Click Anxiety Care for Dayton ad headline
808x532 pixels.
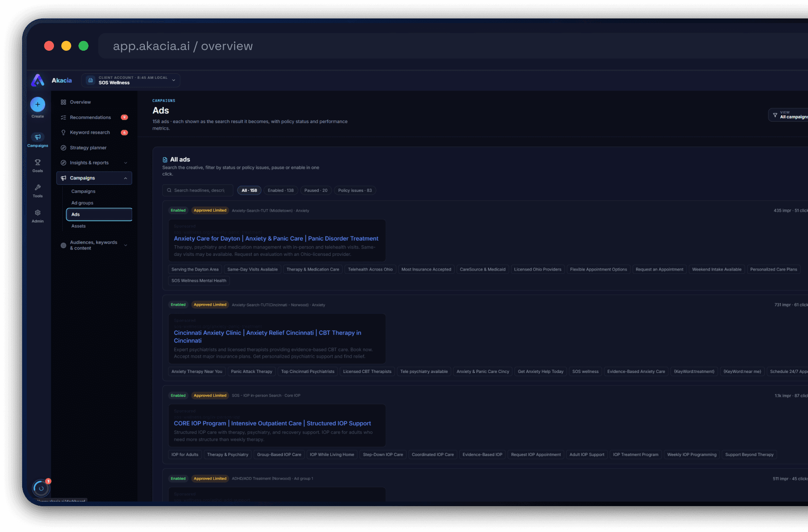(x=276, y=238)
